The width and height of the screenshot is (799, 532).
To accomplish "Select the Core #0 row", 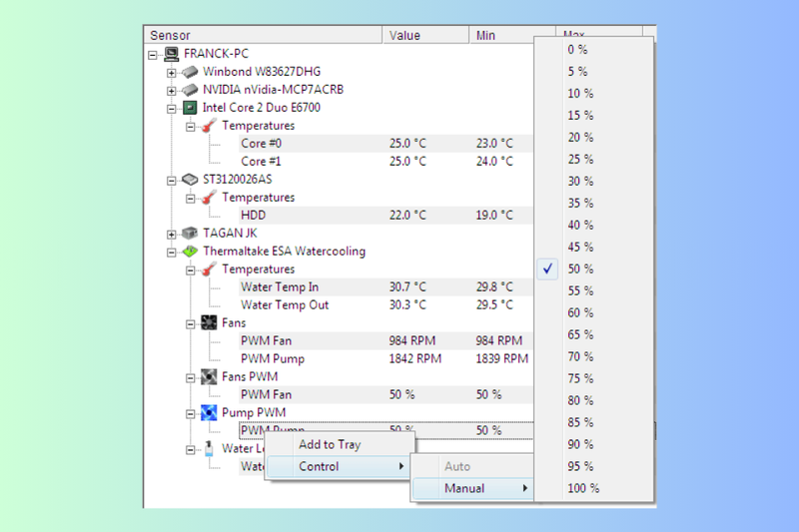I will [x=386, y=144].
